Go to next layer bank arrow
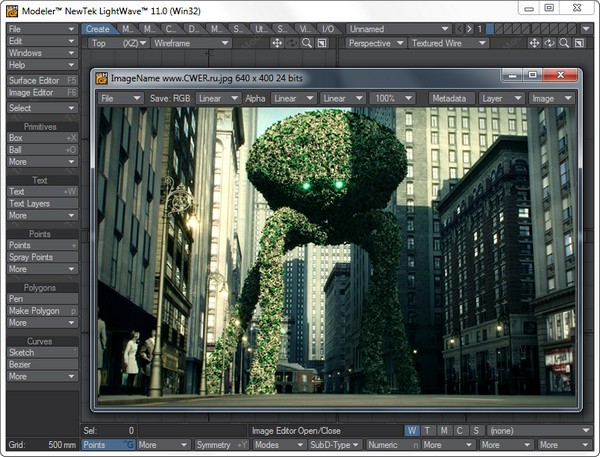This screenshot has height=457, width=600. pyautogui.click(x=469, y=29)
